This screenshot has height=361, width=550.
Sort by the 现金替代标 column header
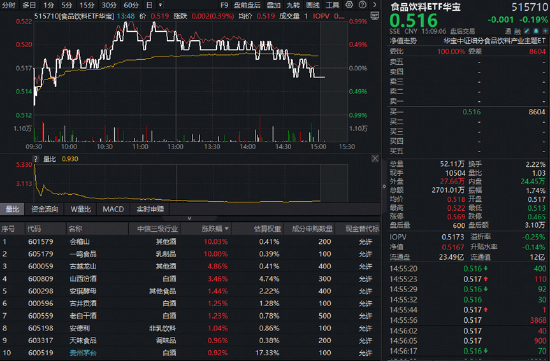(x=362, y=229)
